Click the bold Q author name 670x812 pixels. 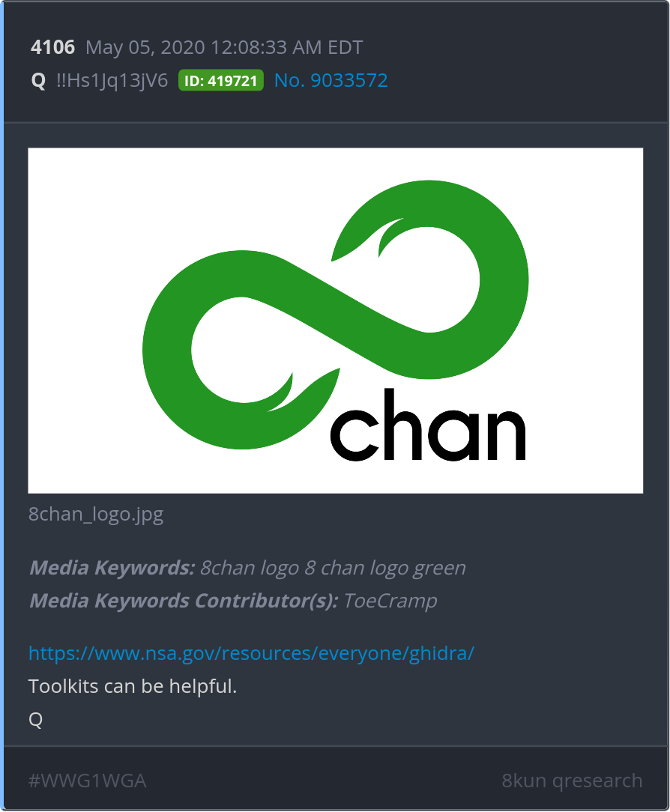pyautogui.click(x=38, y=81)
